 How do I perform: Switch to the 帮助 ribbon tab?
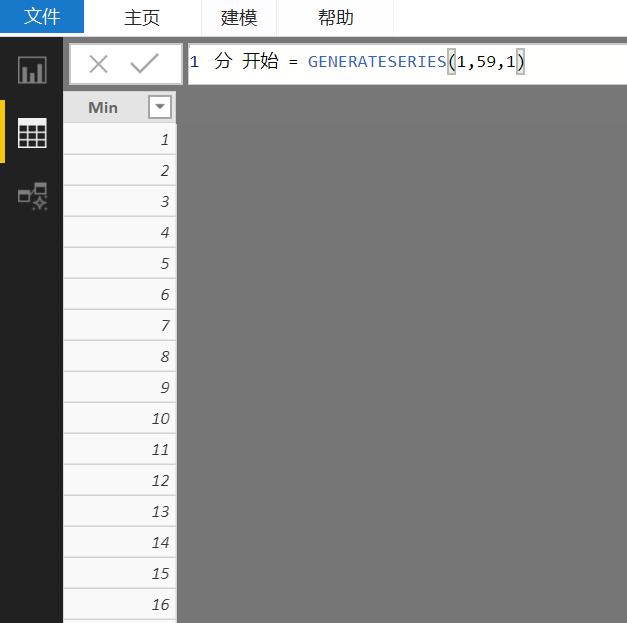click(335, 18)
